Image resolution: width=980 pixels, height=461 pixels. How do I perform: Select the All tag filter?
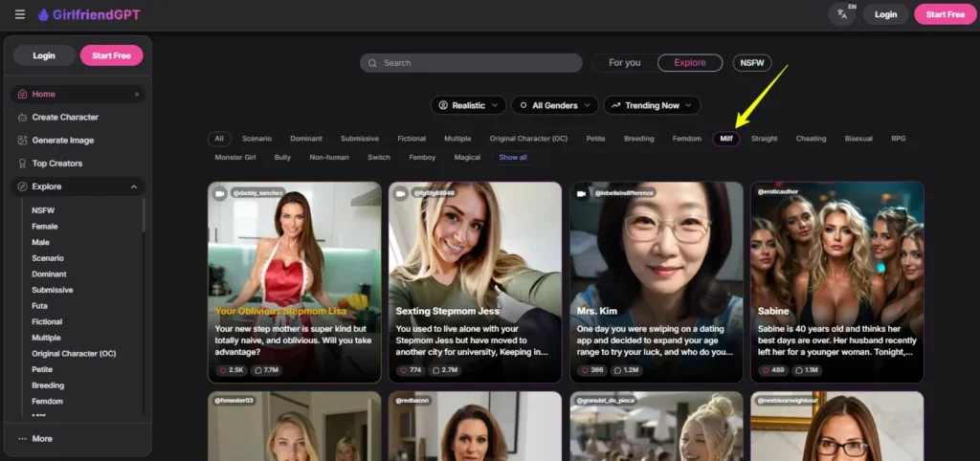219,139
